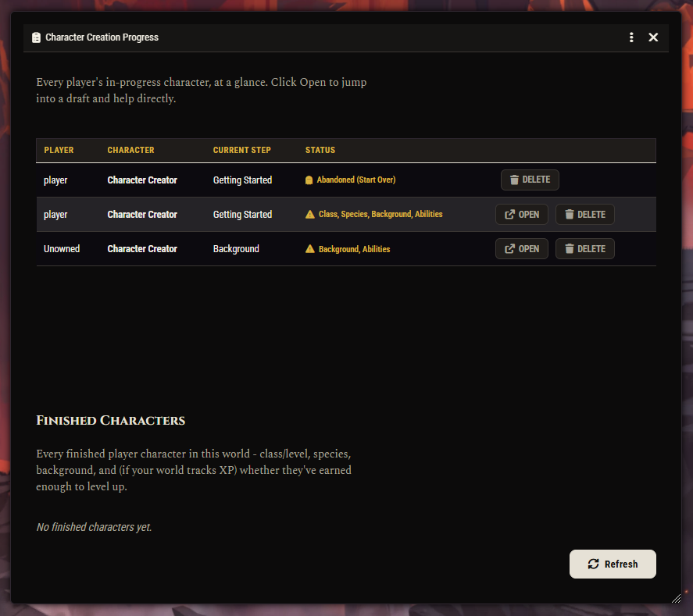Click the Abandoned (Start Over) status text

(x=356, y=180)
